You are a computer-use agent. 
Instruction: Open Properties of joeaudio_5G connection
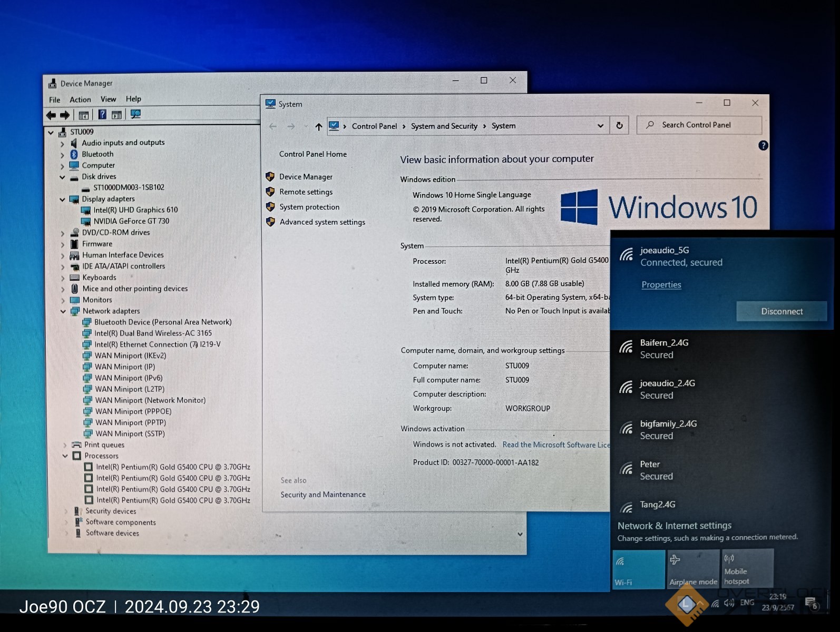click(x=661, y=284)
